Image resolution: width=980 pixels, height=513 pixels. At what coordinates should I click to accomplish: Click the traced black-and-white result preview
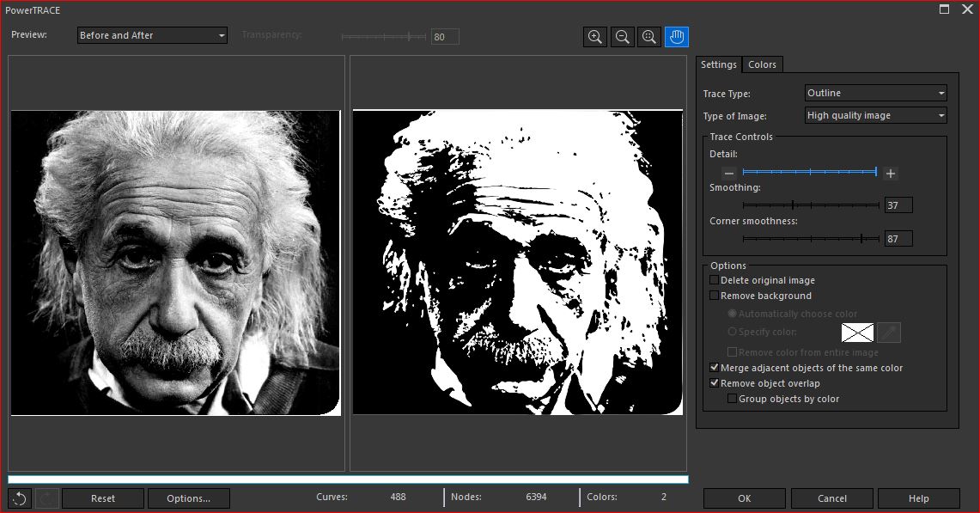click(x=518, y=262)
